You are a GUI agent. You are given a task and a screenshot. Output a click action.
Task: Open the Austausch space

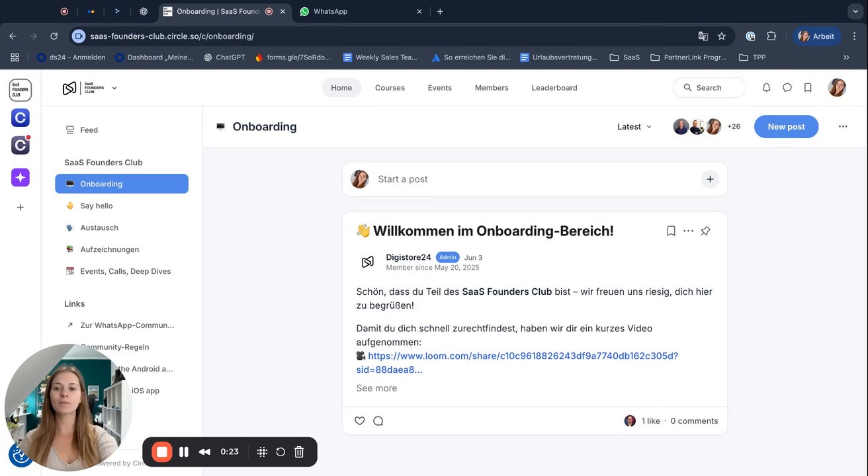122,227
